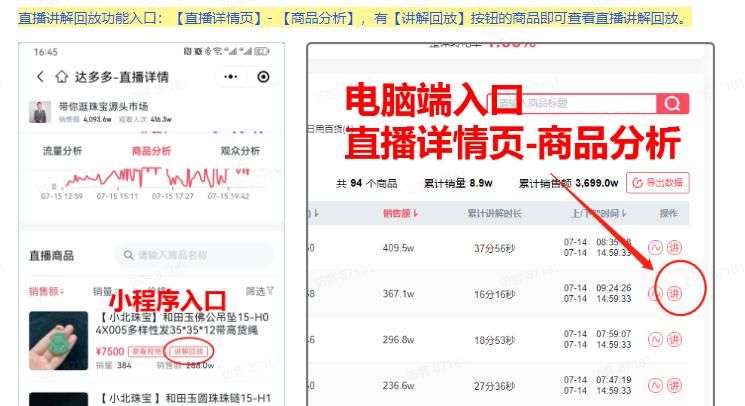
Task: Click the 讲 replay icon in the 236.6w row
Action: (674, 385)
